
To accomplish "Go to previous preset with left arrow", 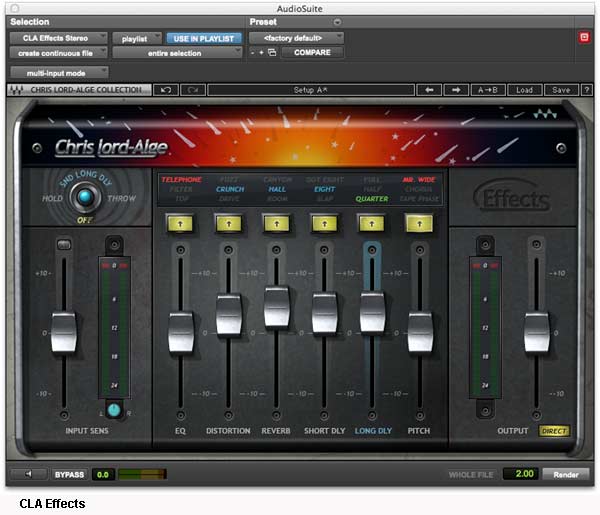I will pos(429,90).
